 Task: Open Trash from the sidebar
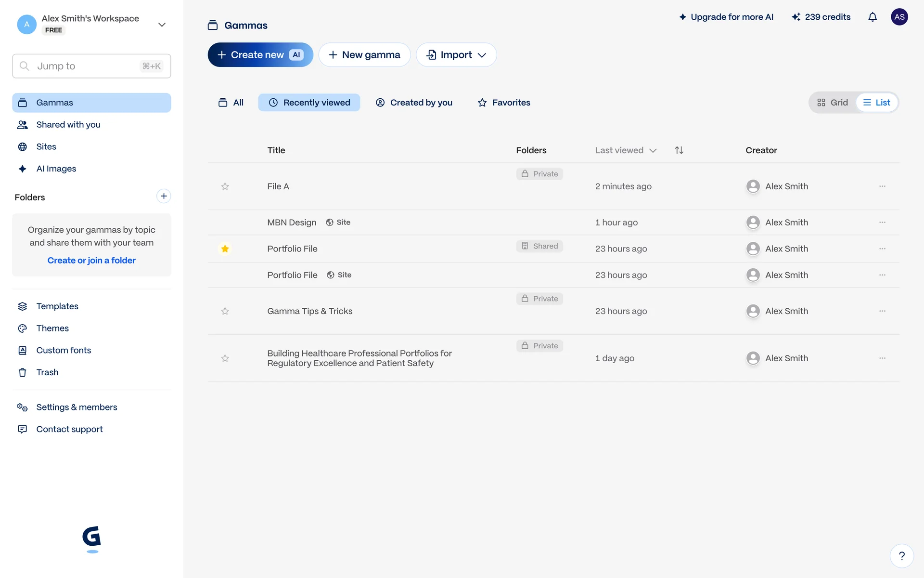pos(47,372)
